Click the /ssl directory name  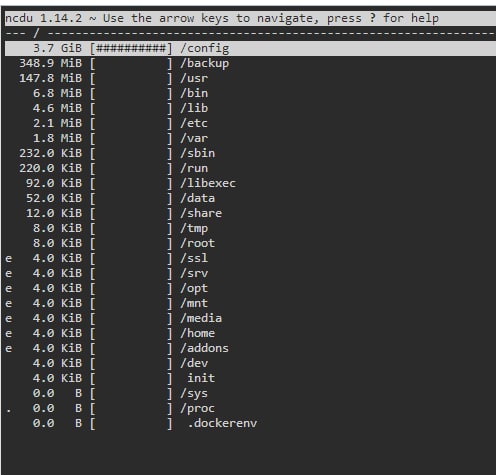[194, 258]
